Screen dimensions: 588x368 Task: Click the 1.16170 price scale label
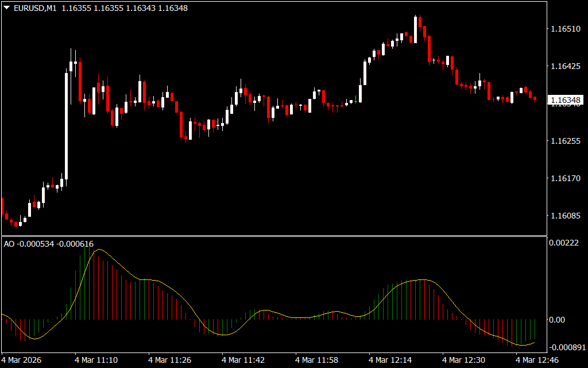coord(565,179)
